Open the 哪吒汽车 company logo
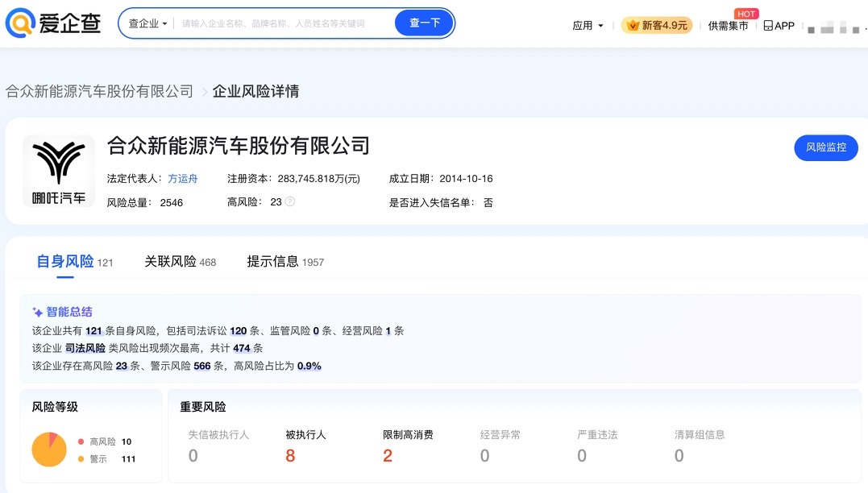Viewport: 868px width, 493px height. point(59,171)
